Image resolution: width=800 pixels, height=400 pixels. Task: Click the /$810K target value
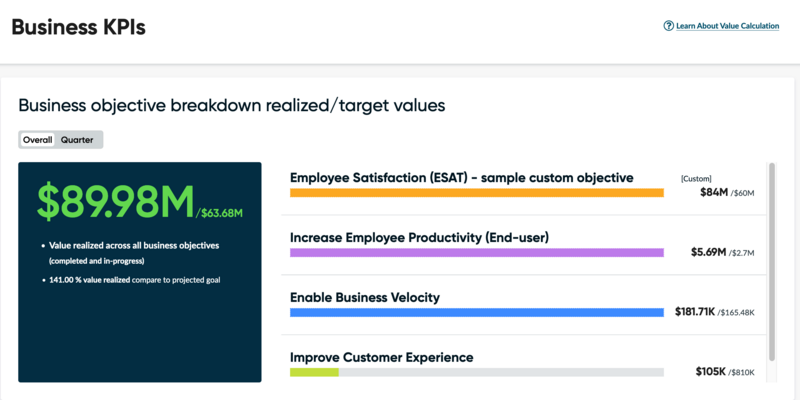click(741, 372)
